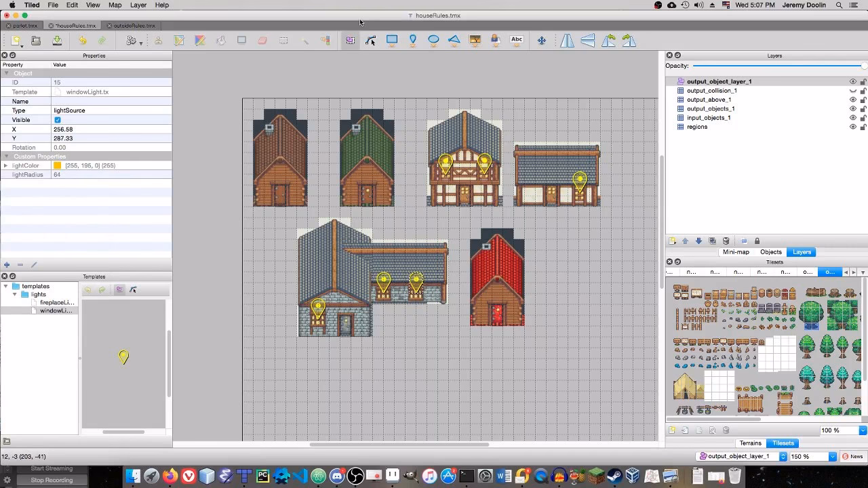Click the lightColor orange swatch
The height and width of the screenshot is (488, 868).
pos(58,165)
